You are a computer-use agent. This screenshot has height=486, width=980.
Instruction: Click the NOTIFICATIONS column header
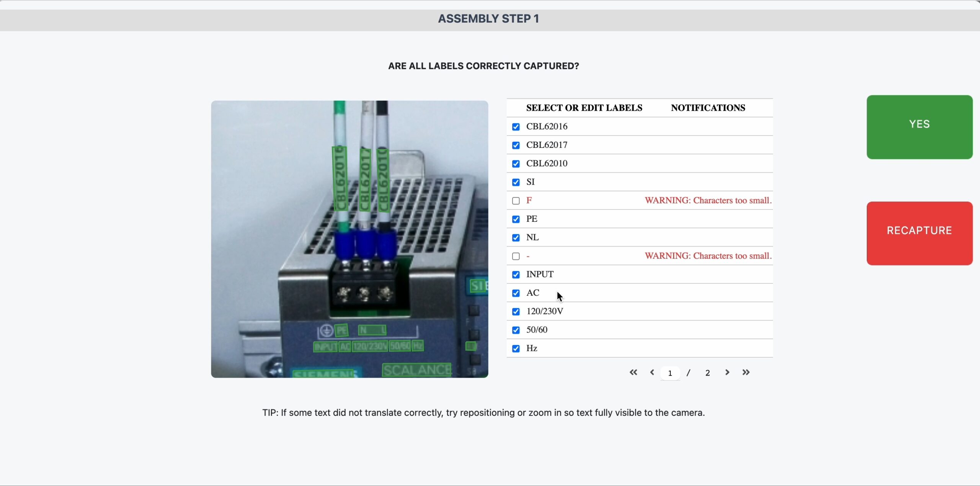coord(708,108)
